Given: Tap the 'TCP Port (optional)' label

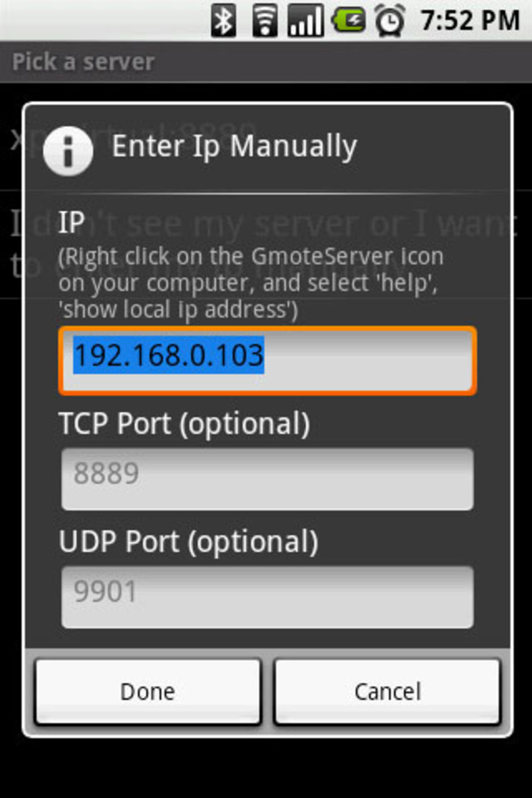Looking at the screenshot, I should point(184,424).
